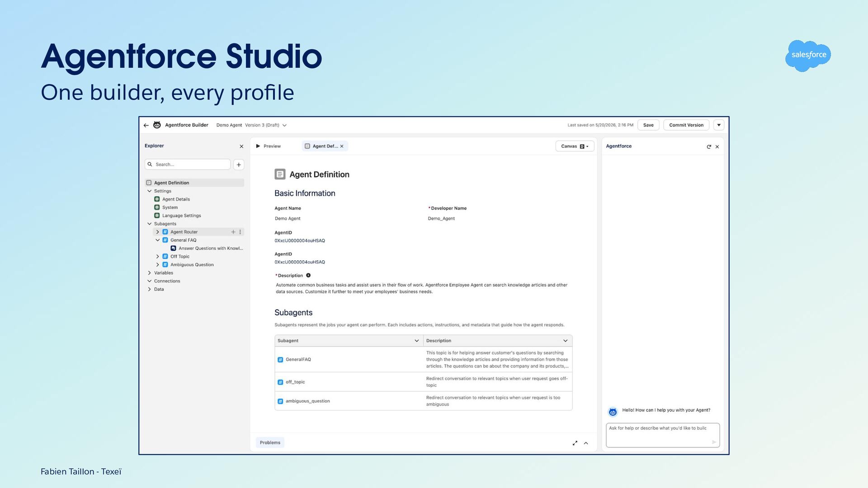
Task: Click the Description info icon
Action: pyautogui.click(x=308, y=275)
